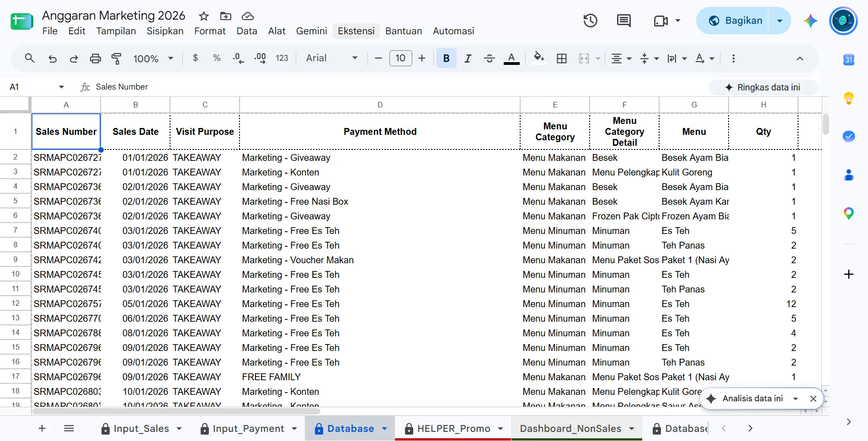Expand the Database sheet tab menu arrow
The height and width of the screenshot is (441, 868).
click(384, 429)
